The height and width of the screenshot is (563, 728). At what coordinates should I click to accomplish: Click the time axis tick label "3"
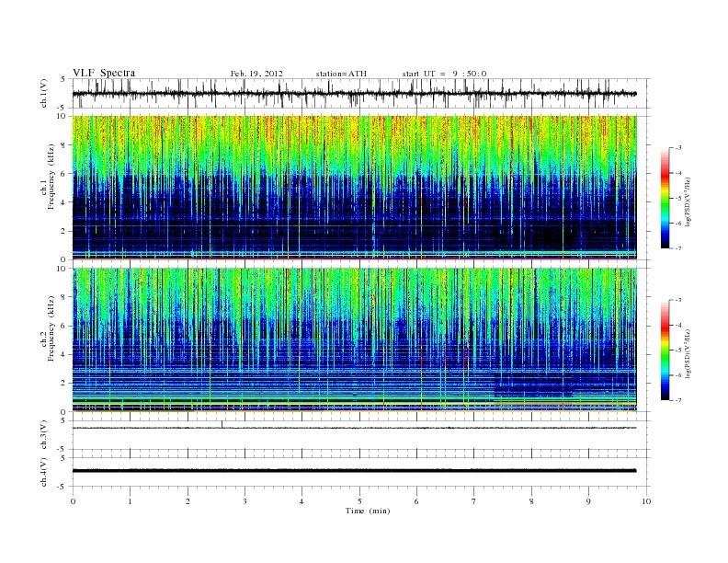click(x=245, y=501)
